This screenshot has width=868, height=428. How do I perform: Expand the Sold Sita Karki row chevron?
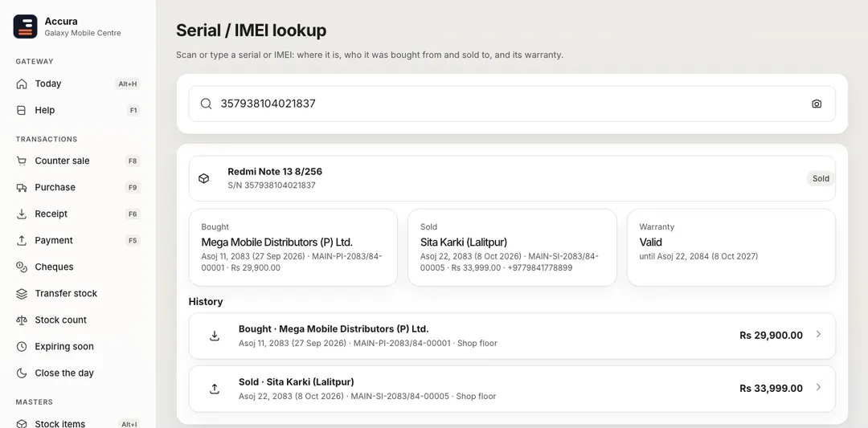click(x=819, y=387)
